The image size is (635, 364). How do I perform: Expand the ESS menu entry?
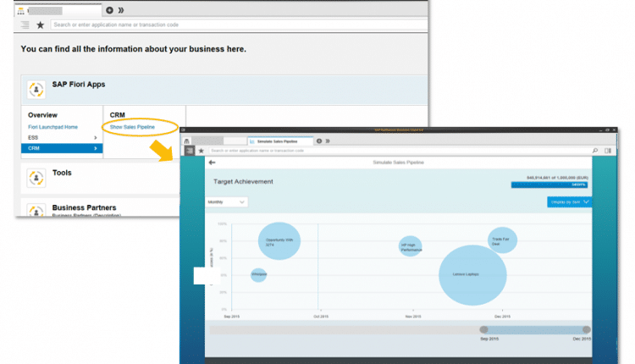coord(62,138)
